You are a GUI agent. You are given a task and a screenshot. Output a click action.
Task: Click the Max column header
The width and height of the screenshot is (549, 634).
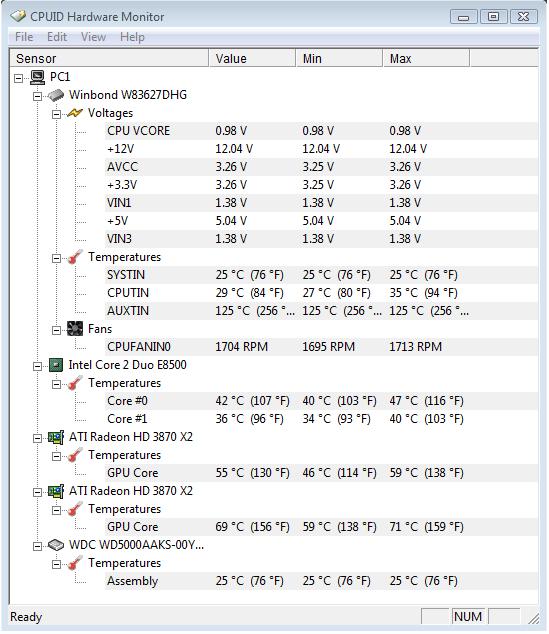(x=426, y=59)
